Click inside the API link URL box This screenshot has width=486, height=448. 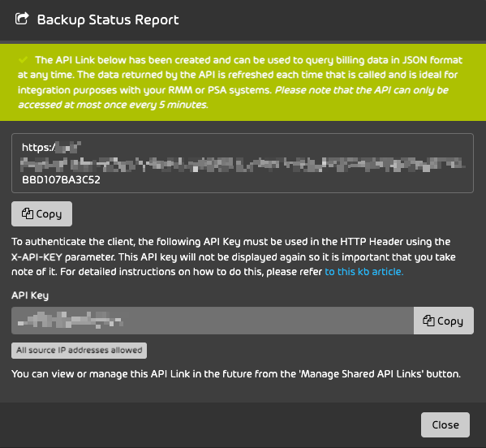243,163
